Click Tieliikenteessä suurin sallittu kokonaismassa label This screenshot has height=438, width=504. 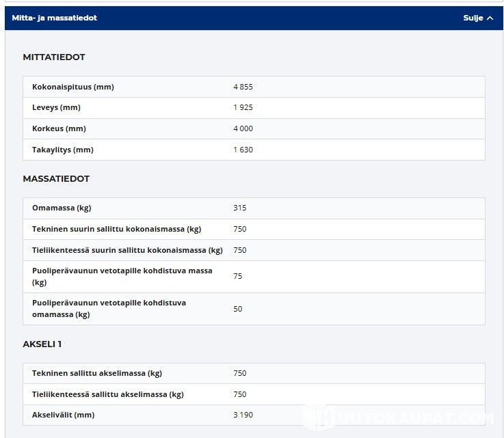tap(127, 251)
